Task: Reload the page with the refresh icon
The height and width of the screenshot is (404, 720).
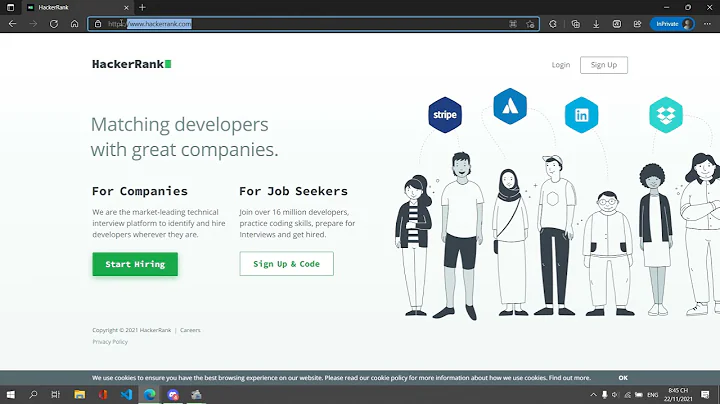Action: point(54,24)
